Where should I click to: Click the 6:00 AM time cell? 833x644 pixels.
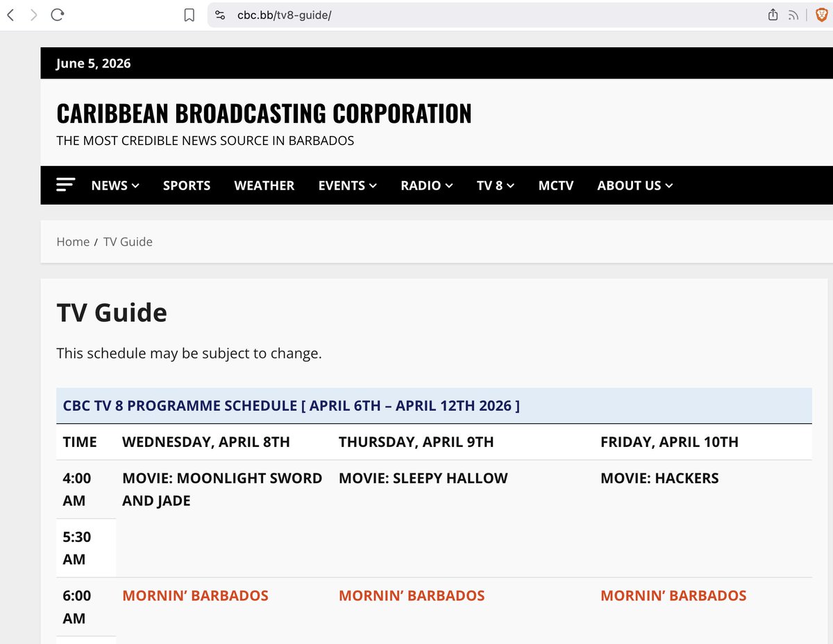86,607
